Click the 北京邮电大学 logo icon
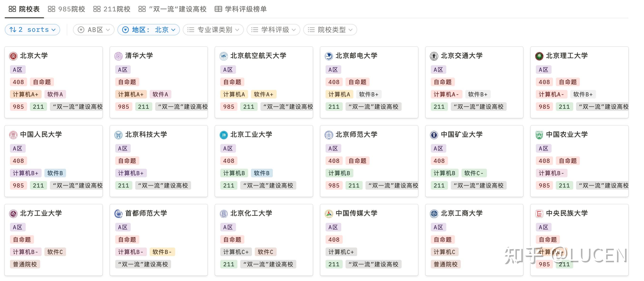Screen dimensions: 644x281 pyautogui.click(x=329, y=56)
